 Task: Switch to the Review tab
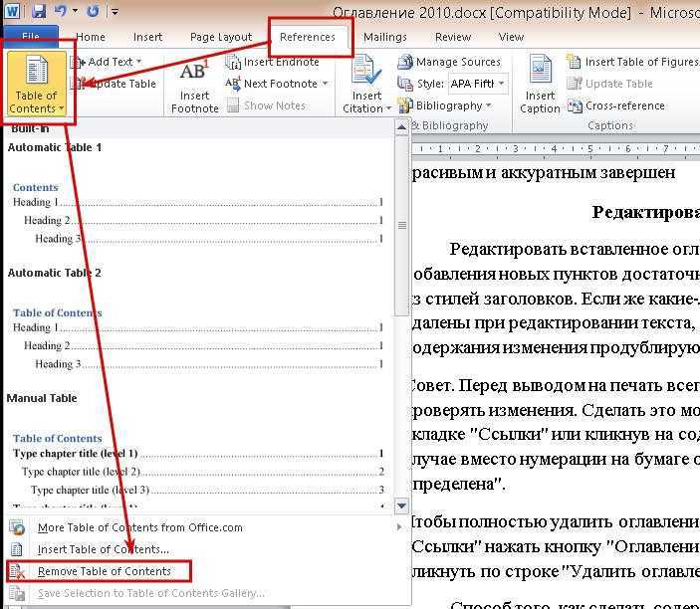click(453, 37)
